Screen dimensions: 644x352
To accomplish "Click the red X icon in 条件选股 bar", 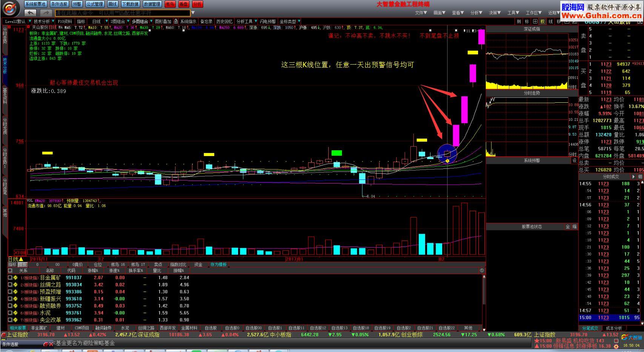I will click(x=51, y=344).
